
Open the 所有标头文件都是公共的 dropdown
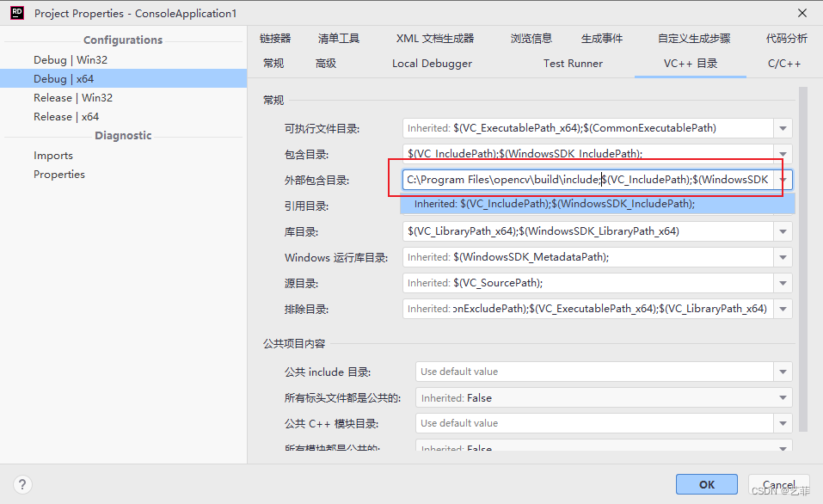(x=783, y=398)
